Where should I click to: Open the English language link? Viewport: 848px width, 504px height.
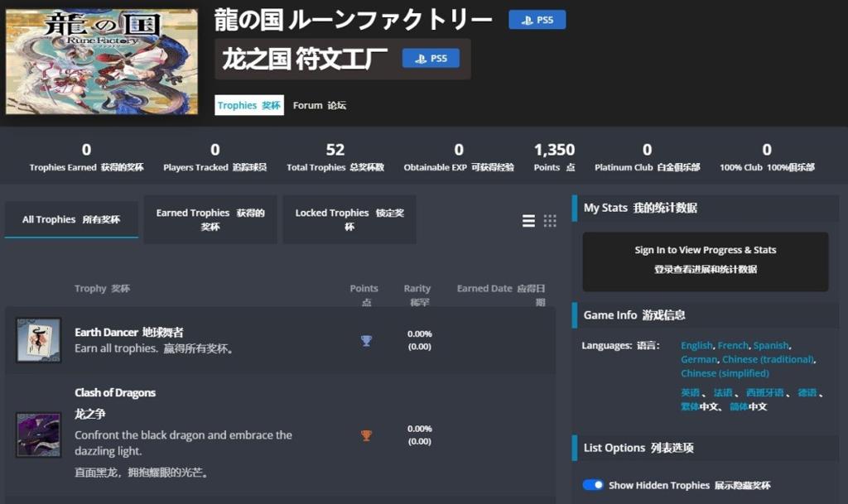696,344
